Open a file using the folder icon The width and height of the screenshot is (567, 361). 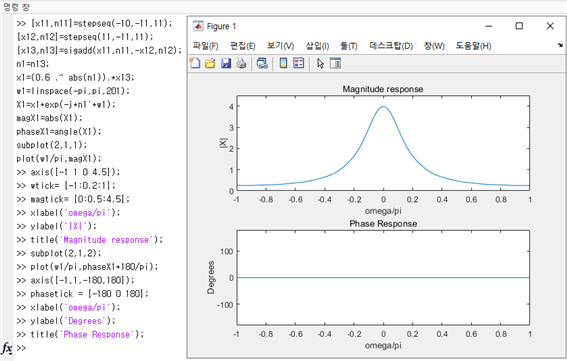pyautogui.click(x=210, y=64)
